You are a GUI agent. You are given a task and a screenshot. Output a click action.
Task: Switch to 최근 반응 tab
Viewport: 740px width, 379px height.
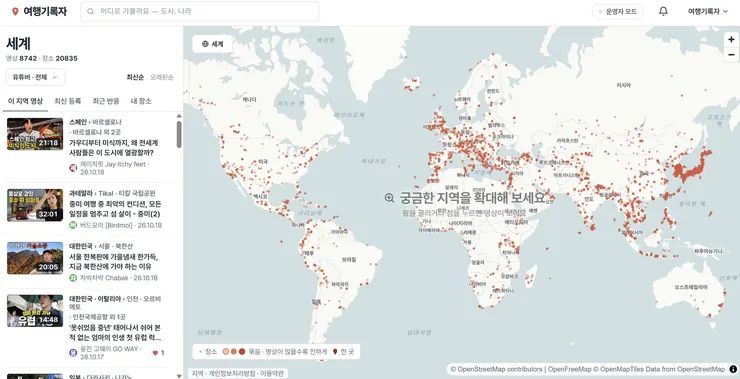click(x=106, y=101)
